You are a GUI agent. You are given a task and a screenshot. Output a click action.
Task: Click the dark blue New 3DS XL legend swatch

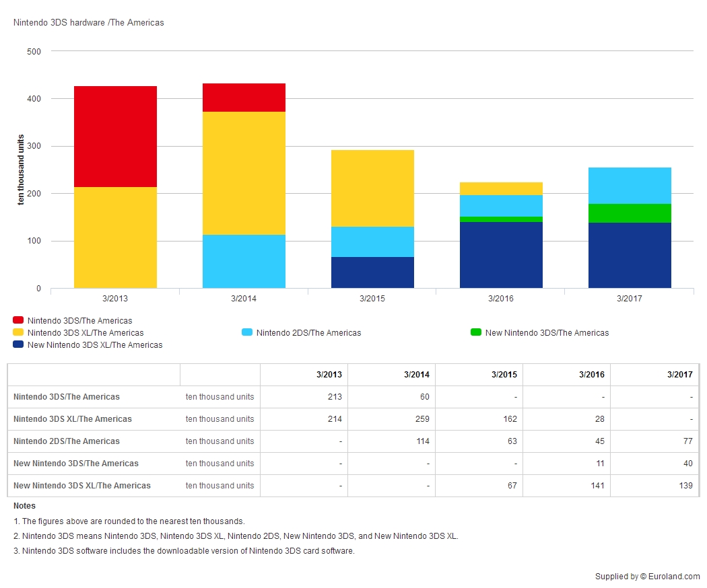click(x=18, y=344)
